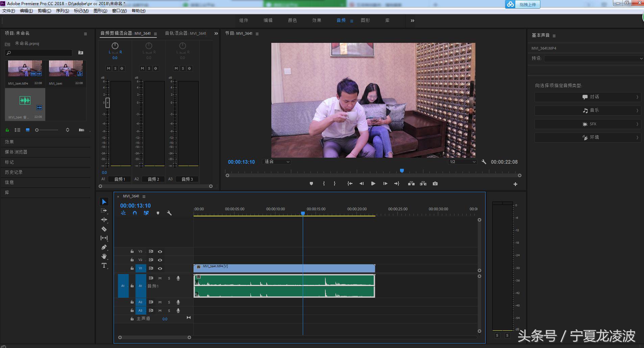Switch to the 颜色 workspace tab

click(x=293, y=20)
